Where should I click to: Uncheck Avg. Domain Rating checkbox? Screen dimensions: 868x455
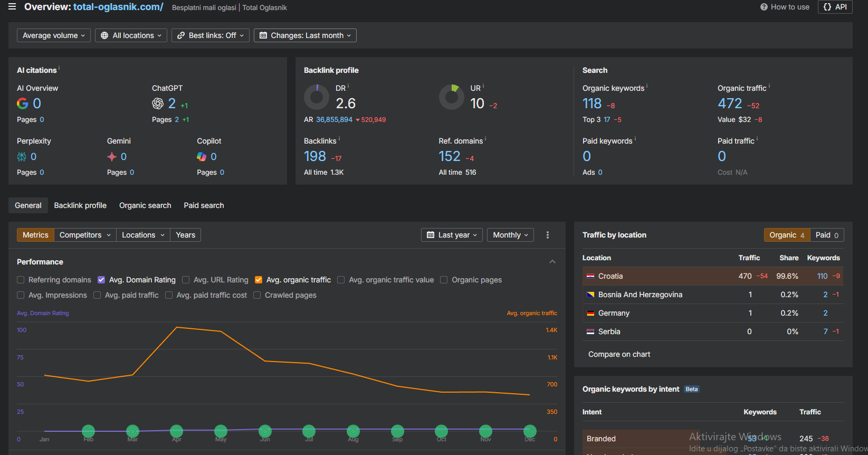point(101,280)
